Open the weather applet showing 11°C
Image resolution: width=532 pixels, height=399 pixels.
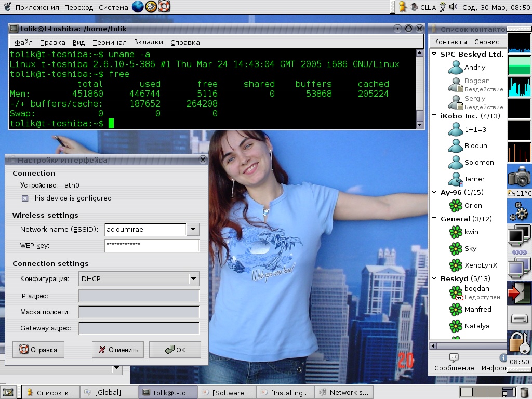[519, 193]
